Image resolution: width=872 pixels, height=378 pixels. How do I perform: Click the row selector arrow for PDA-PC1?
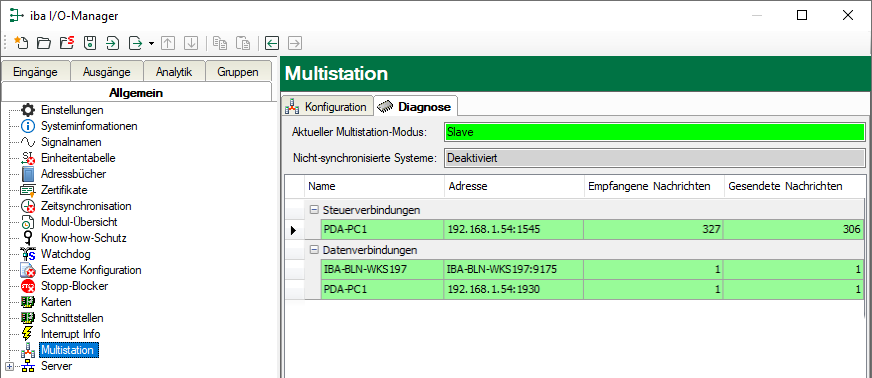pos(294,229)
